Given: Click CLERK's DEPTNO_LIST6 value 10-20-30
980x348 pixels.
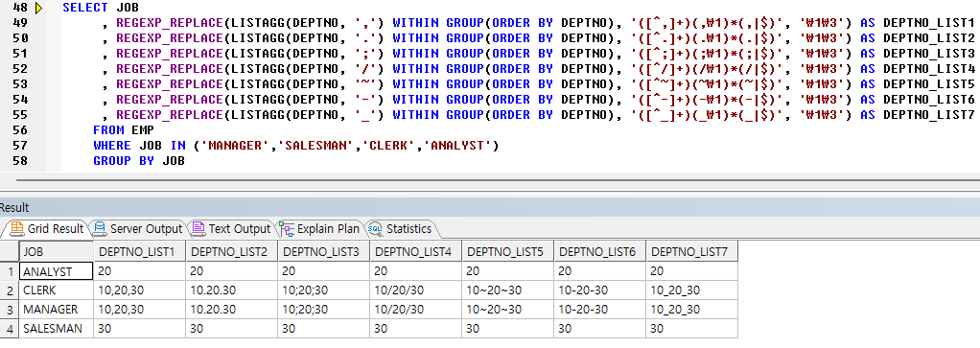Looking at the screenshot, I should tap(599, 290).
